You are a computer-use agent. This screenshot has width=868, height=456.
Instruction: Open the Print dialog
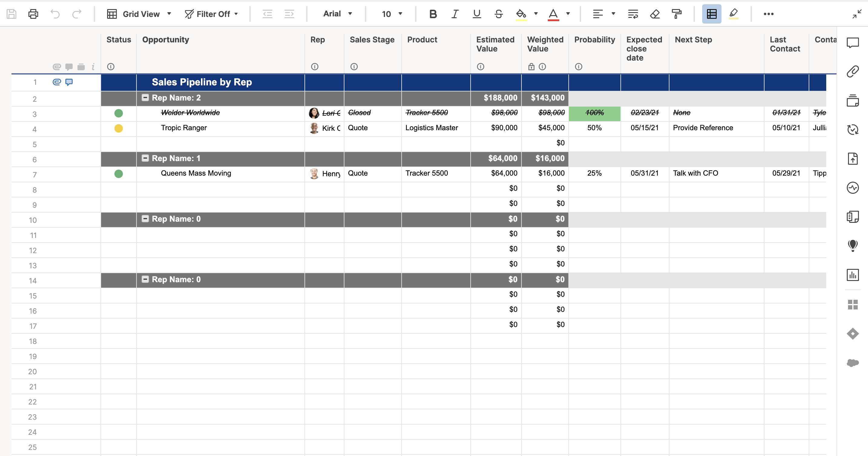tap(33, 14)
